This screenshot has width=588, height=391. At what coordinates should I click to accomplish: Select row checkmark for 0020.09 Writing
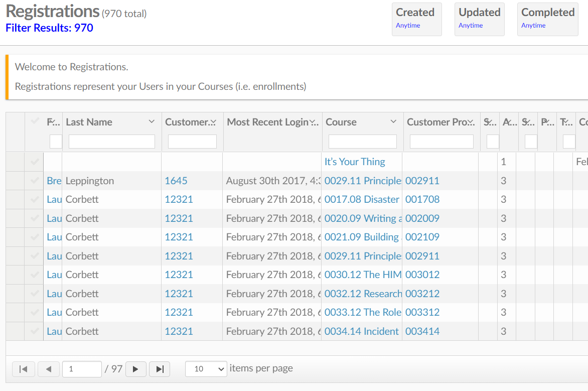tap(35, 218)
